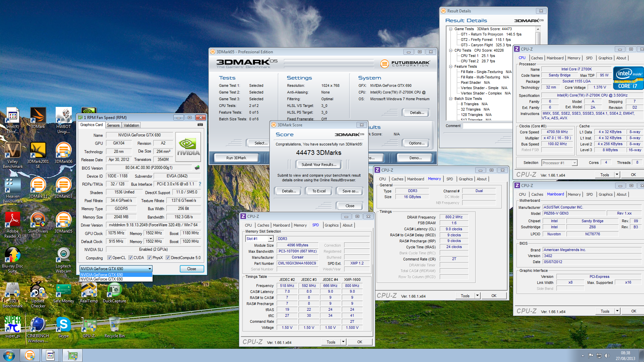Launch Valley Benchmark from the desktop
This screenshot has height=362, width=644.
[x=13, y=156]
